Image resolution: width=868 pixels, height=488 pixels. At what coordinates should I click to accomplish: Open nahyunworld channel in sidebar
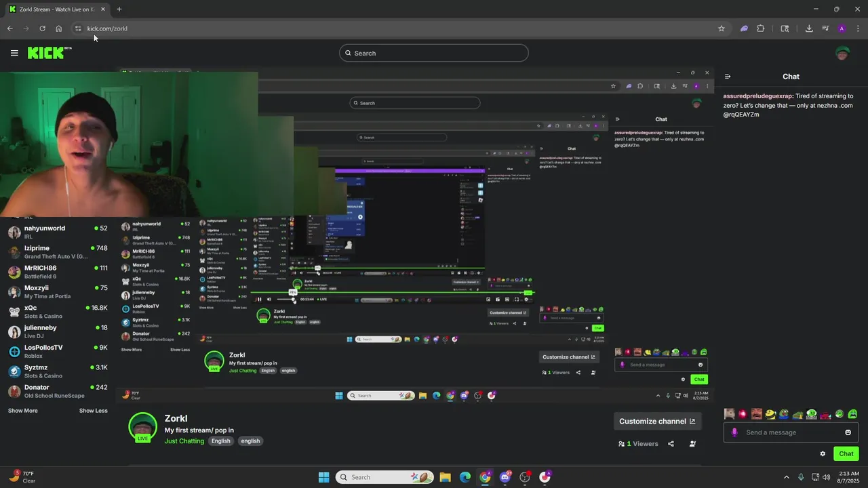(58, 232)
